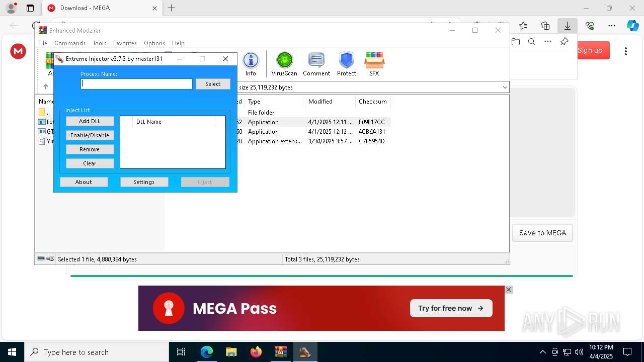644x362 pixels.
Task: Click the WinRAR title bar icon
Action: [43, 30]
